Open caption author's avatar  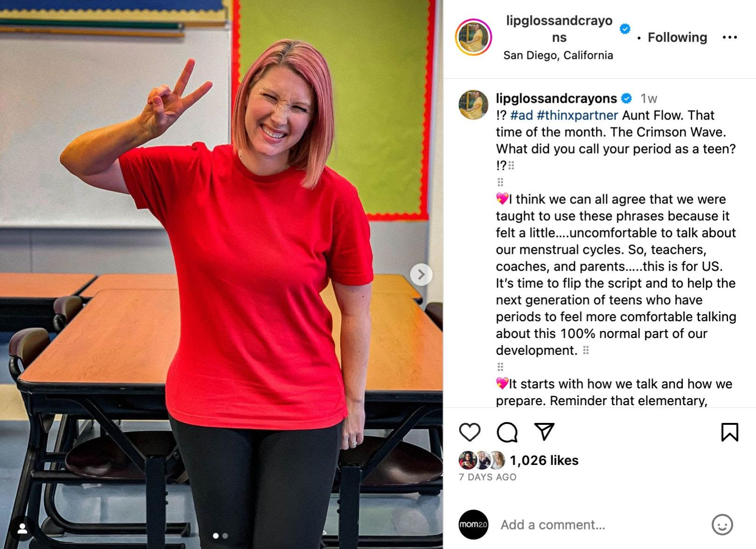click(473, 105)
